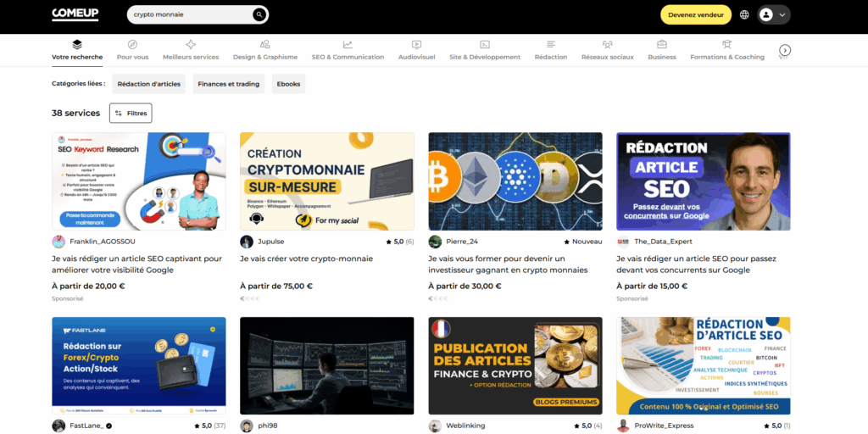Click seller name Weblinking
Screen dimensions: 868x434
pyautogui.click(x=465, y=426)
